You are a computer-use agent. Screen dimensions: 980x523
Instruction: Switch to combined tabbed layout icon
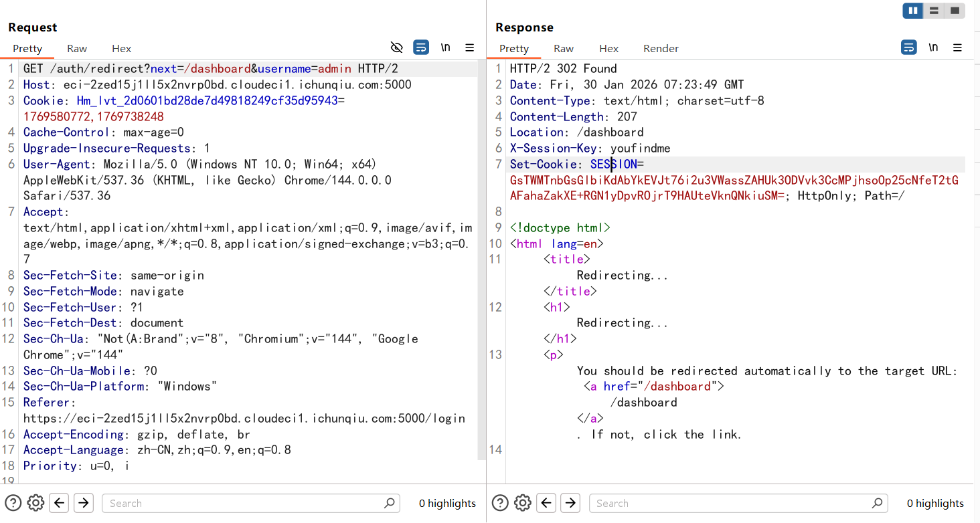coord(955,11)
